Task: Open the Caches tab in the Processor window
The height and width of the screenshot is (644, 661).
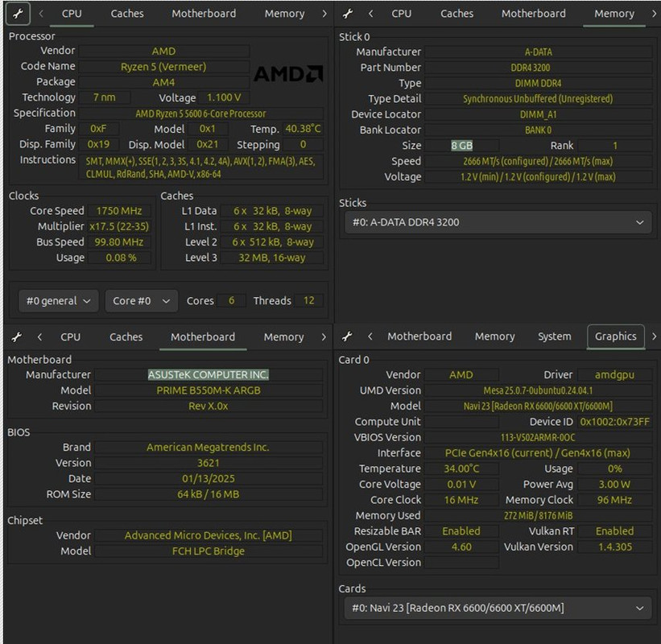Action: (x=127, y=14)
